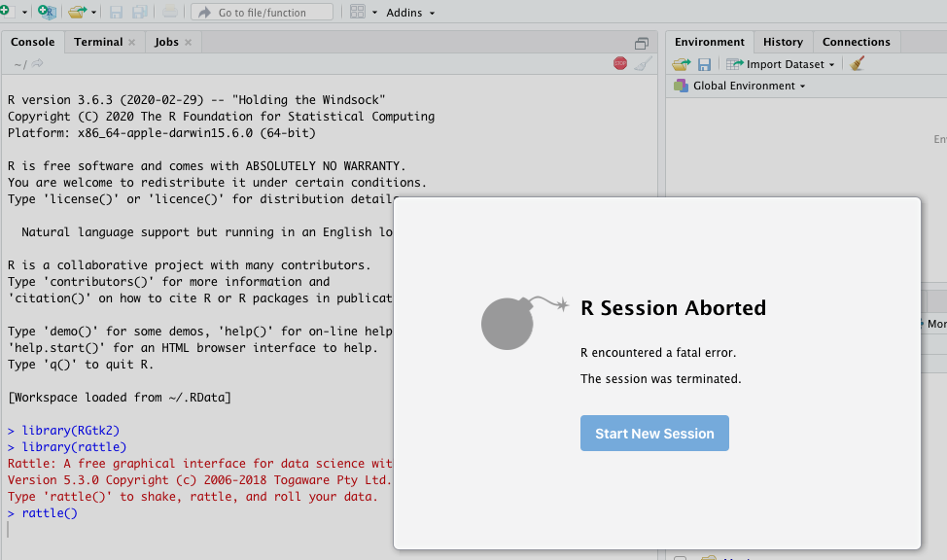Clear environment objects with broom icon
The image size is (947, 560).
click(857, 64)
